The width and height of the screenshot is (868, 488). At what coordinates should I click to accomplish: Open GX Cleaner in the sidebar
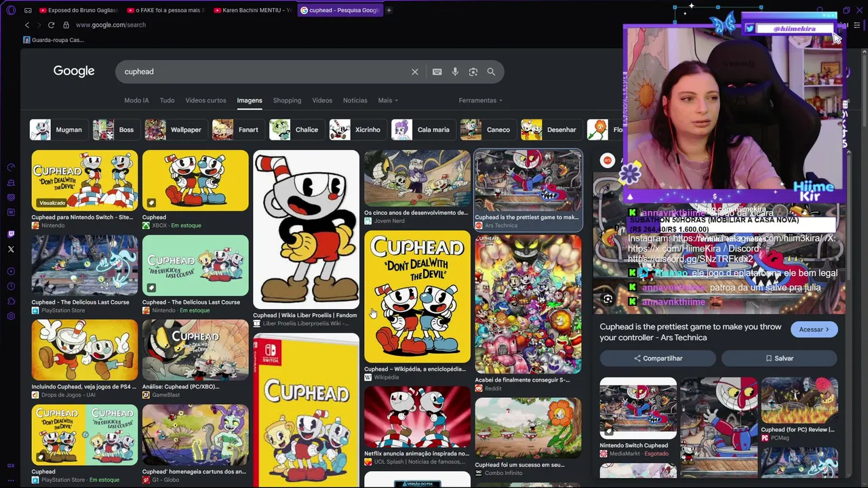(x=11, y=182)
